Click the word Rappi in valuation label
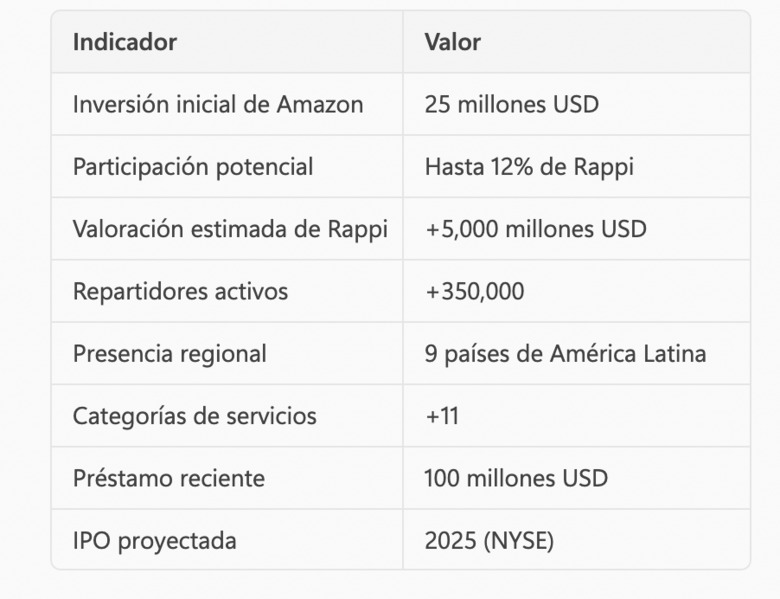The width and height of the screenshot is (780, 599). point(358,229)
